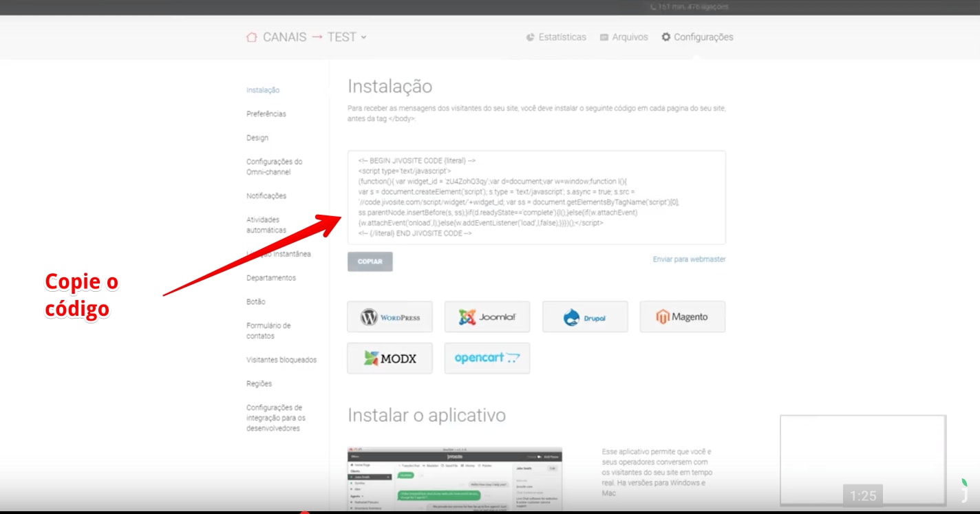Screen dimensions: 980x514
Task: Open Configurações de integração para os desenvolvedores
Action: (x=276, y=418)
